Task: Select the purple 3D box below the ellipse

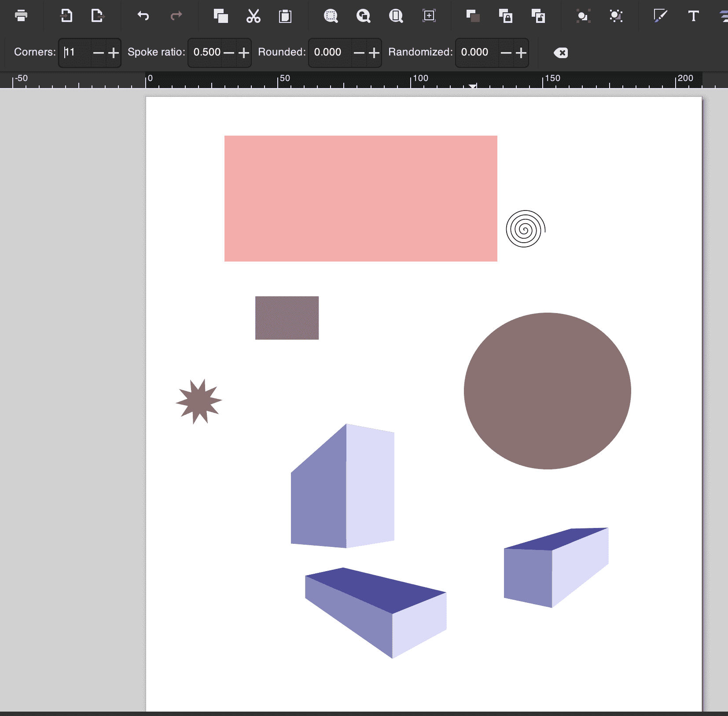Action: 556,568
